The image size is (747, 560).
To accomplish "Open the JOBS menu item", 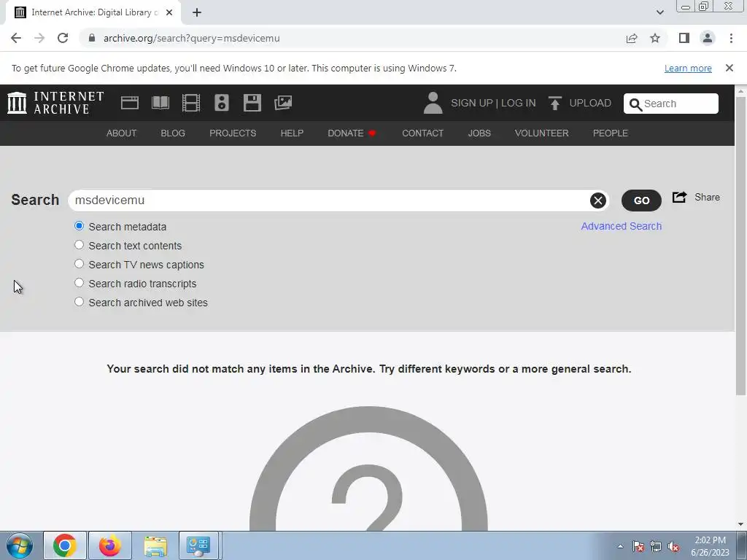I will pos(479,133).
